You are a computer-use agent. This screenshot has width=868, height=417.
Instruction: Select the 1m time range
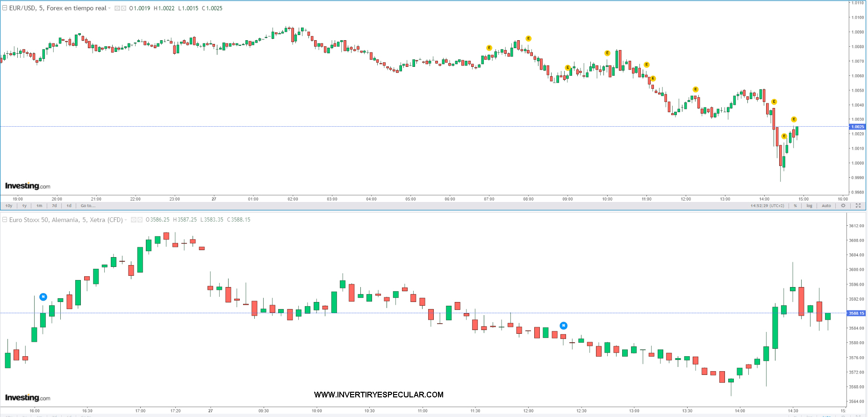tap(39, 206)
